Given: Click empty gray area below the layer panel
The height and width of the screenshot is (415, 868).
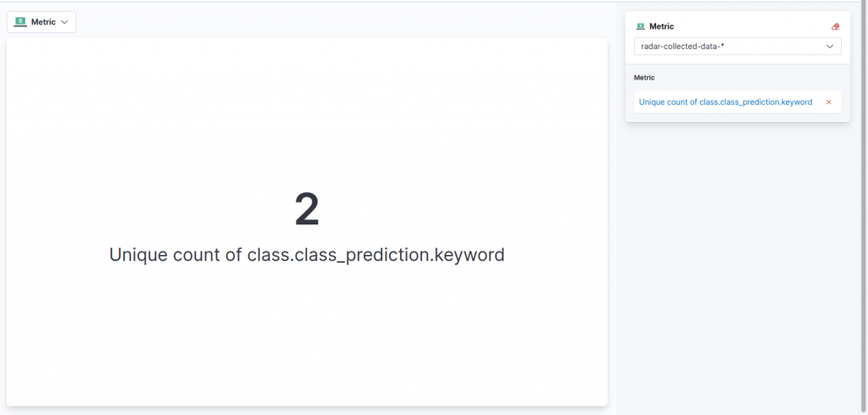Looking at the screenshot, I should pos(737,271).
